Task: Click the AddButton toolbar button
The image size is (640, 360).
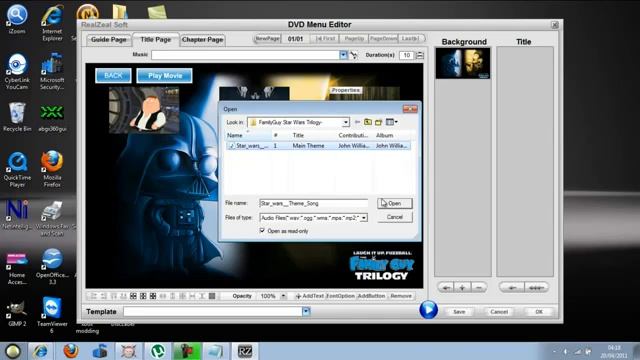Action: tap(371, 296)
